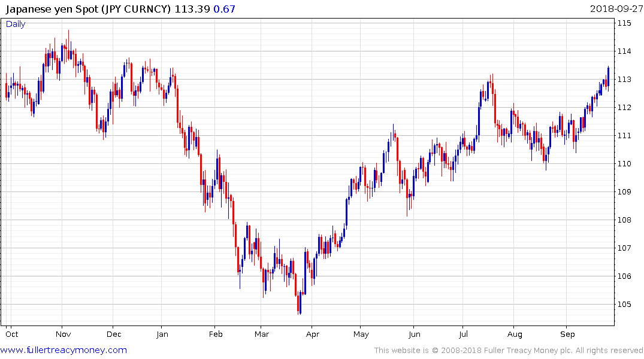Click the Dec month label
This screenshot has width=644, height=359.
click(x=114, y=334)
